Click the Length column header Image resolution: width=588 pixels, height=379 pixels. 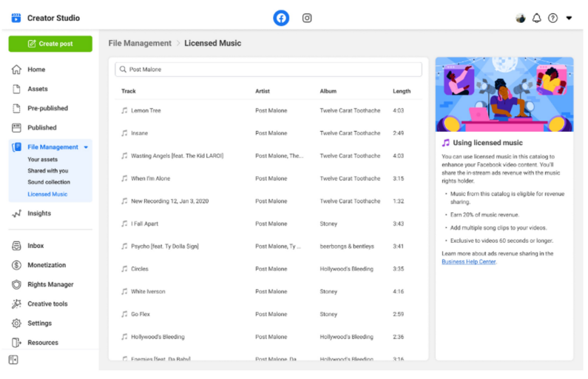coord(402,91)
